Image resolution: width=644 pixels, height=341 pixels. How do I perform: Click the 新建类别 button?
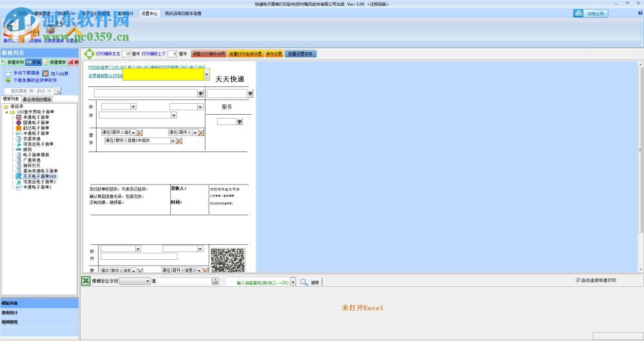[13, 62]
